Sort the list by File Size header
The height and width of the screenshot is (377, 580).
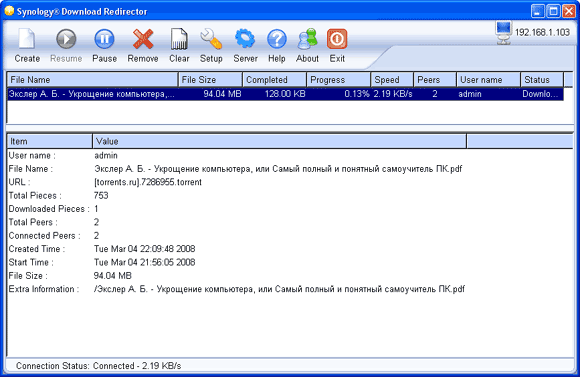coord(210,80)
